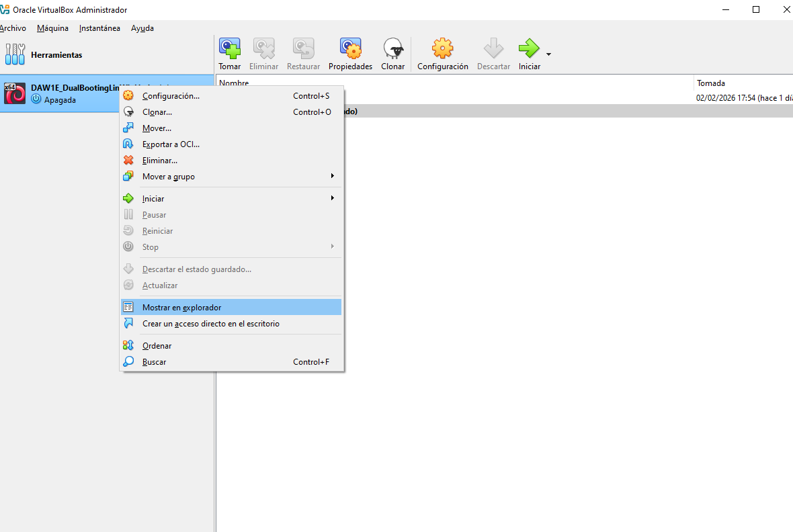The image size is (793, 532).
Task: Click the red X icon beside Eliminar...
Action: (128, 160)
